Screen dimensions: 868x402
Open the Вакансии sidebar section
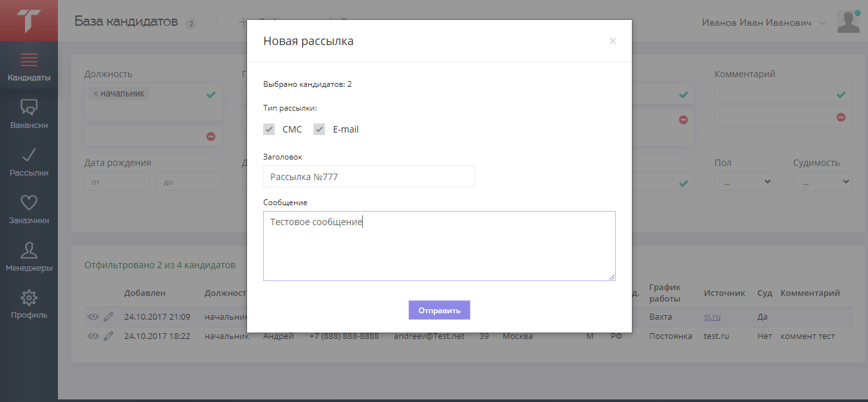click(x=29, y=115)
